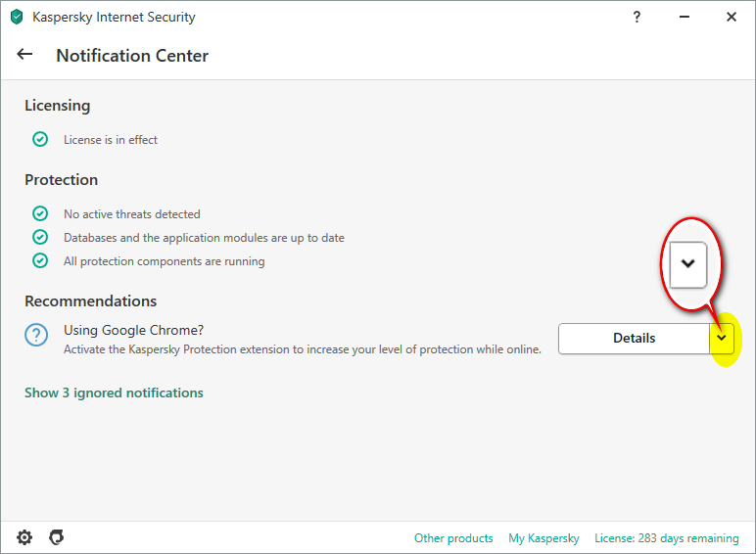Show 3 ignored notifications

pyautogui.click(x=114, y=393)
